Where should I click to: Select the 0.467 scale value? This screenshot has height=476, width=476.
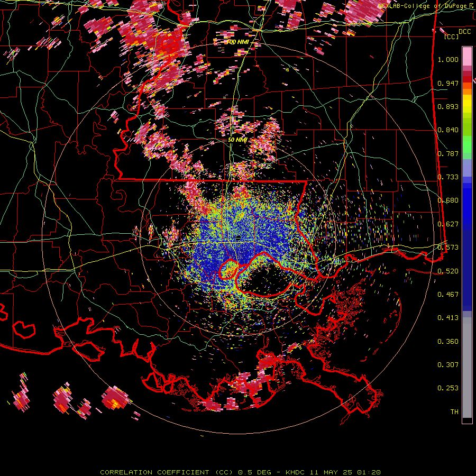448,295
